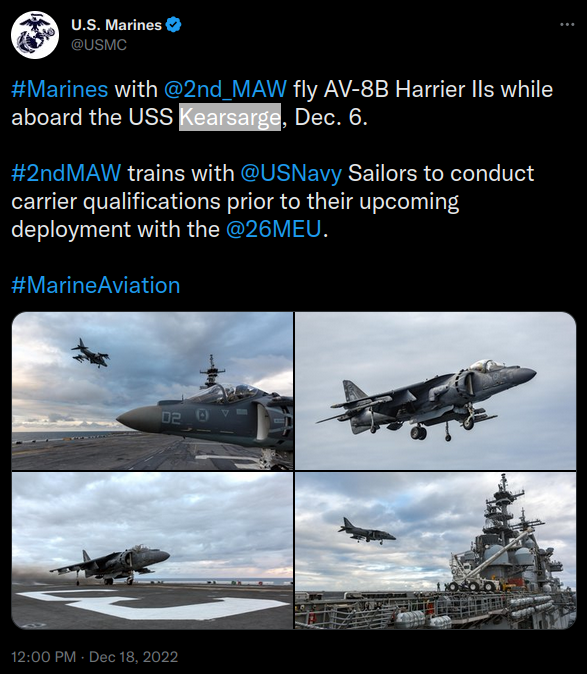Image resolution: width=587 pixels, height=674 pixels.
Task: View photo of hovering Harrier closeup
Action: click(435, 391)
